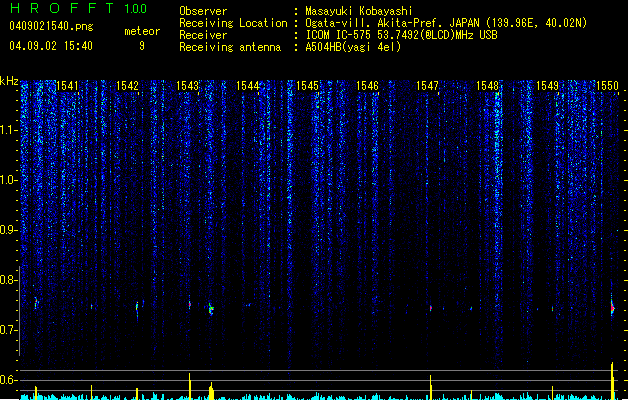Select the filename 0409021540.png
629x400 pixels.
click(51, 26)
